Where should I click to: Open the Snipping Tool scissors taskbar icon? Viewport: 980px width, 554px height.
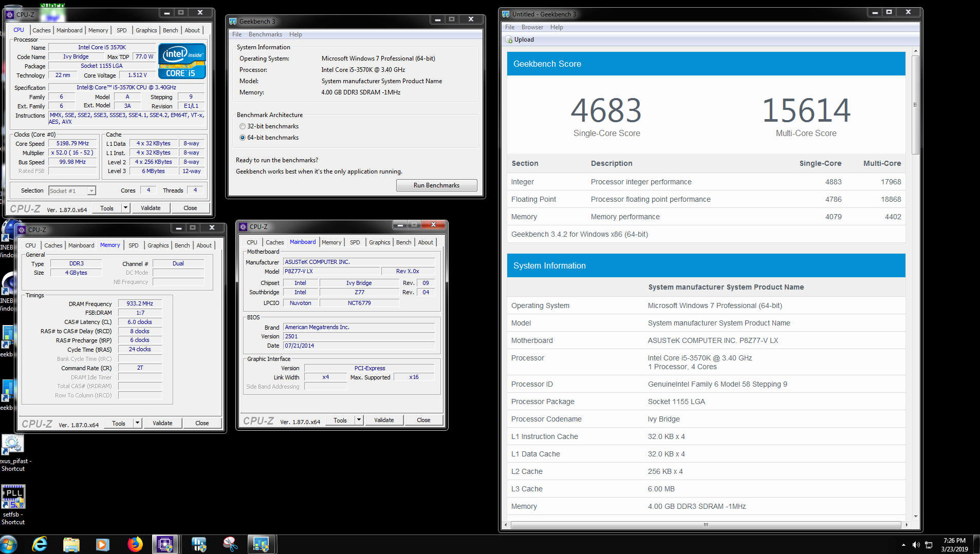coord(230,544)
